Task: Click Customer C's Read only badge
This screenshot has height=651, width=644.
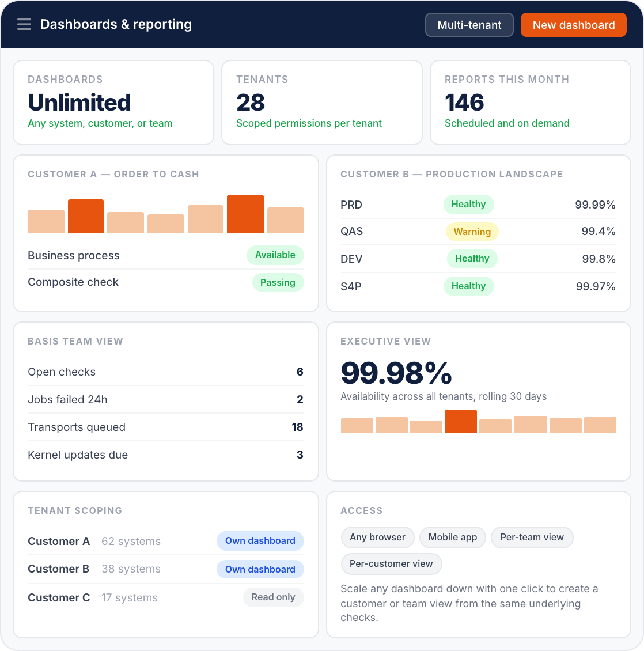Action: pyautogui.click(x=273, y=597)
